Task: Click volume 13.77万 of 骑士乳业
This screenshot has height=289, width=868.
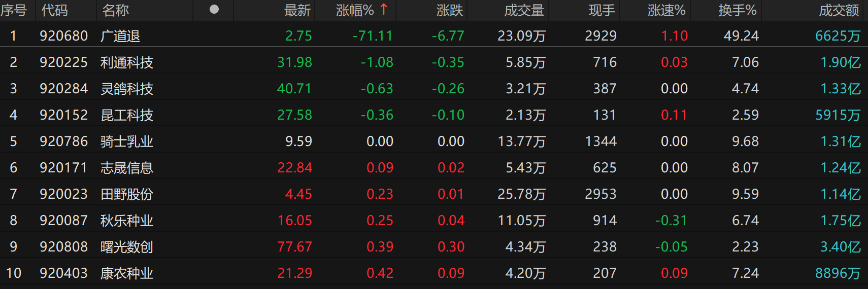Action: [x=522, y=141]
